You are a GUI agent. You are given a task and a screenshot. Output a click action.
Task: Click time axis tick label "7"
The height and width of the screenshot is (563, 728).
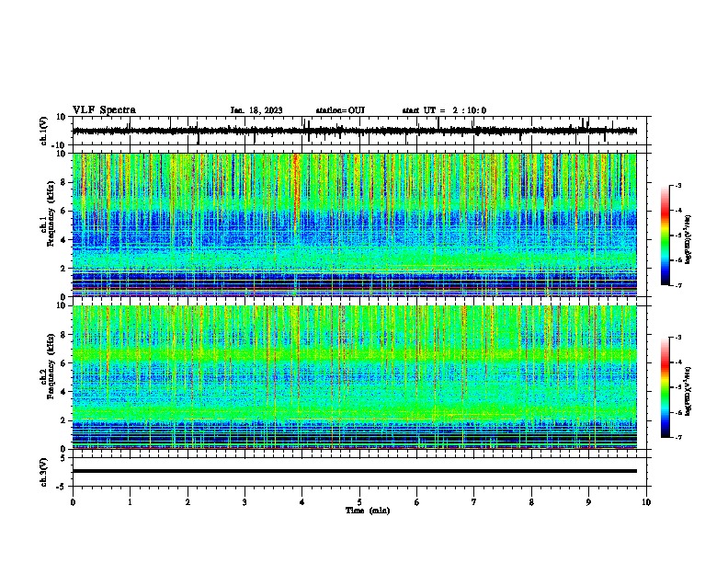474,502
